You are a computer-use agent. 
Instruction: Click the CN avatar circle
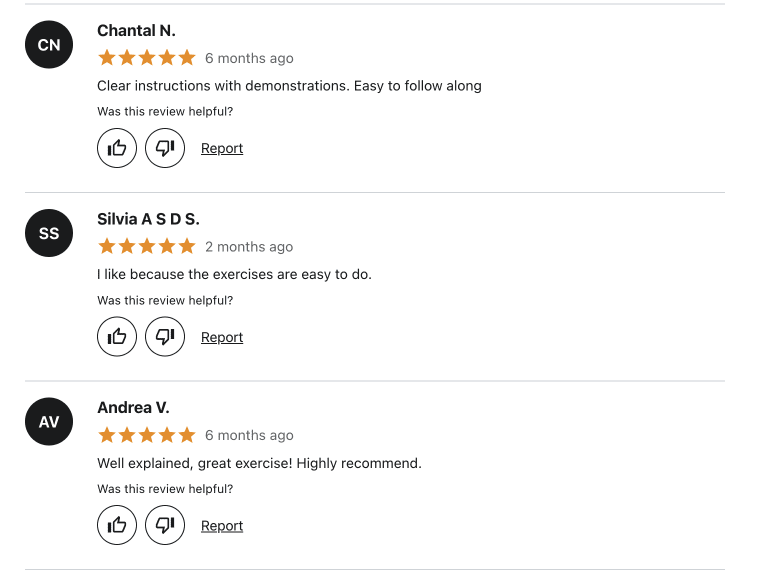[49, 45]
